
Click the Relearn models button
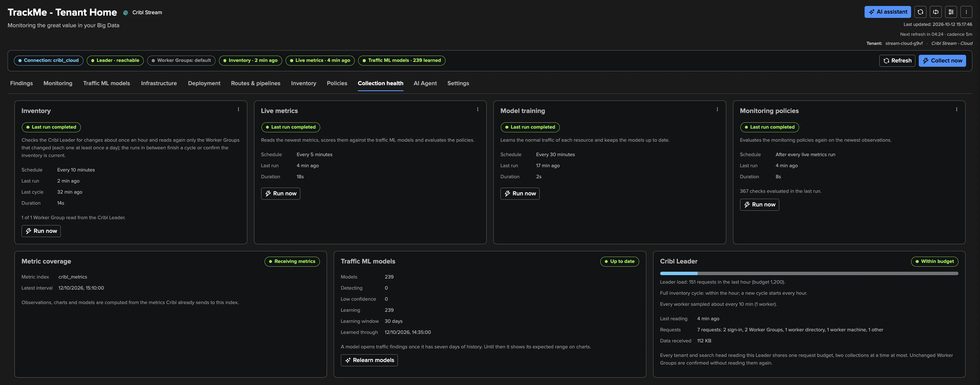(369, 360)
